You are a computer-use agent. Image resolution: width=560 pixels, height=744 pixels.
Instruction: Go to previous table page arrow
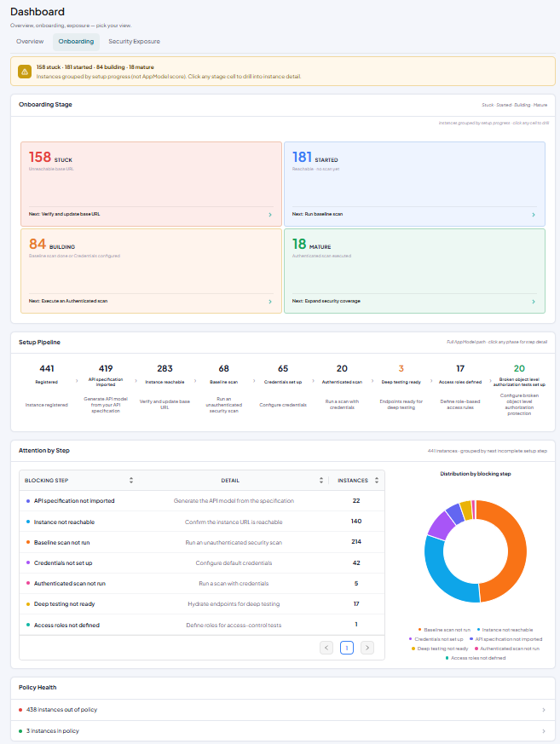point(326,648)
